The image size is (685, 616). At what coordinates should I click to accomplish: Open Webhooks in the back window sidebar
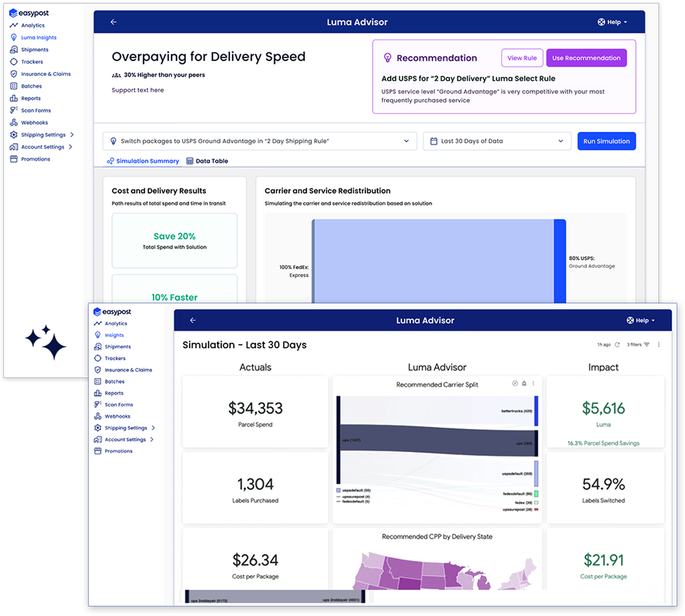(29, 123)
